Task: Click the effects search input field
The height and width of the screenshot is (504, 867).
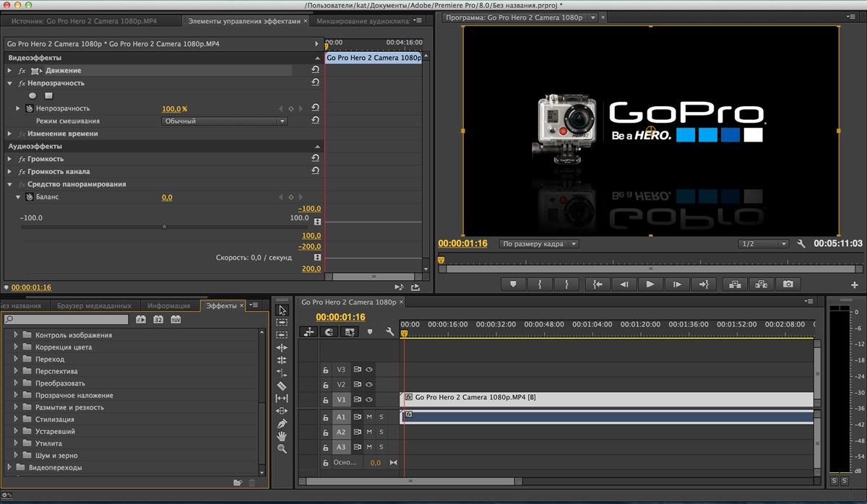Action: [x=66, y=319]
